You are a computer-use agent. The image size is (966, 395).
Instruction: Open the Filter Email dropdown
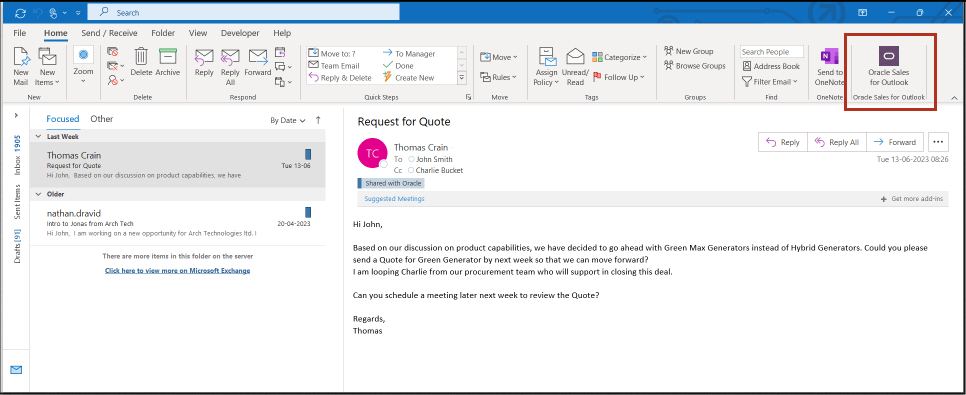pyautogui.click(x=770, y=81)
